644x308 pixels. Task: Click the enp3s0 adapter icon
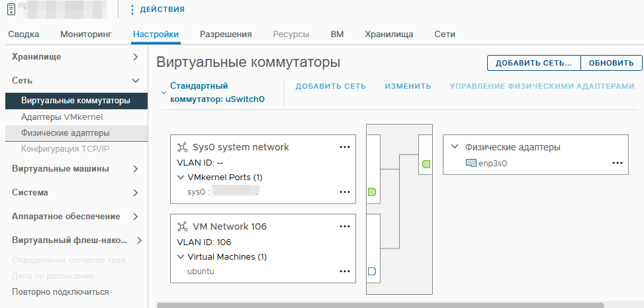pos(471,163)
